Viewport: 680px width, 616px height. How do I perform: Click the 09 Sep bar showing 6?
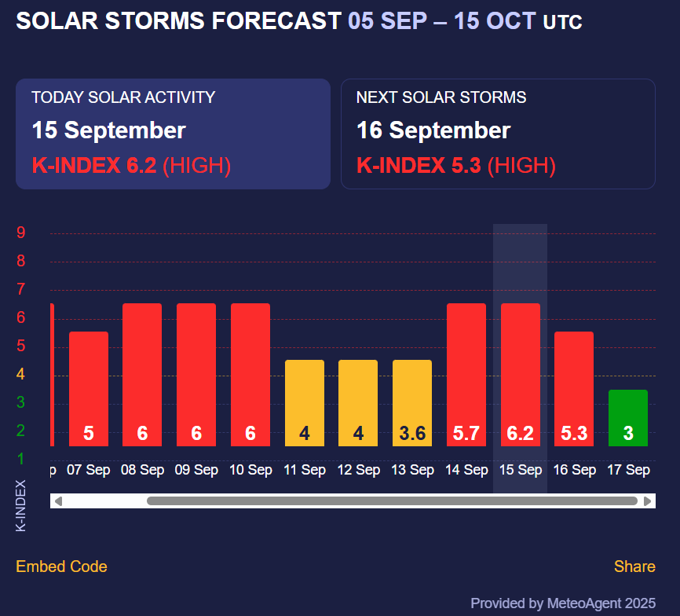(x=196, y=375)
